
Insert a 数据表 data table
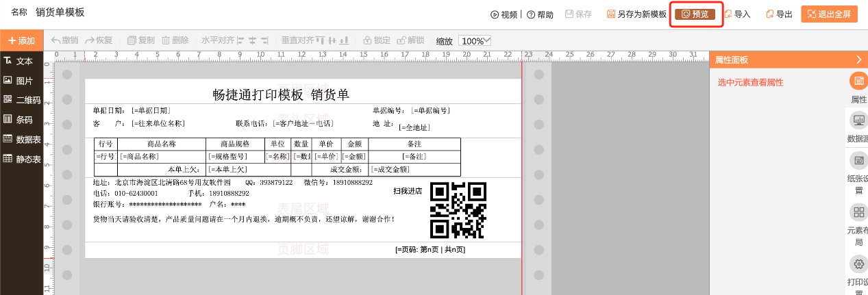coord(22,139)
